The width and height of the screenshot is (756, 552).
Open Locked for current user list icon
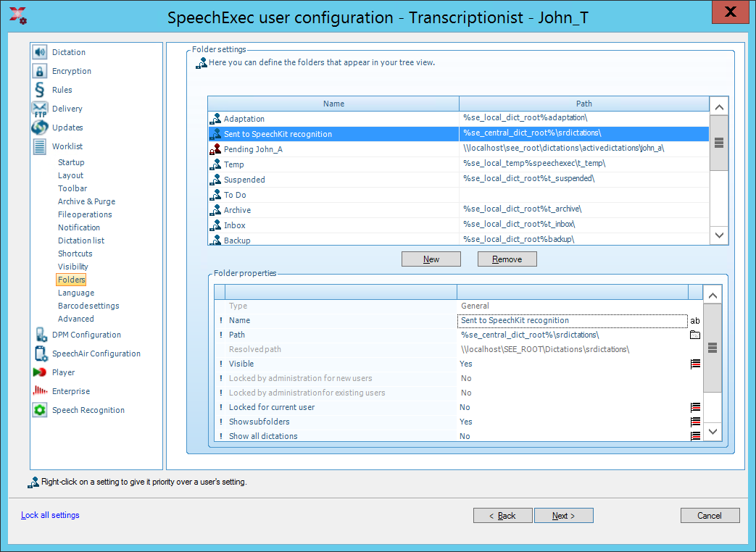click(x=695, y=407)
